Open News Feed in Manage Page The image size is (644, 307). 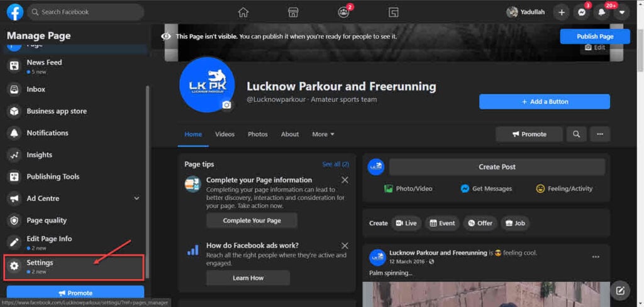coord(75,66)
